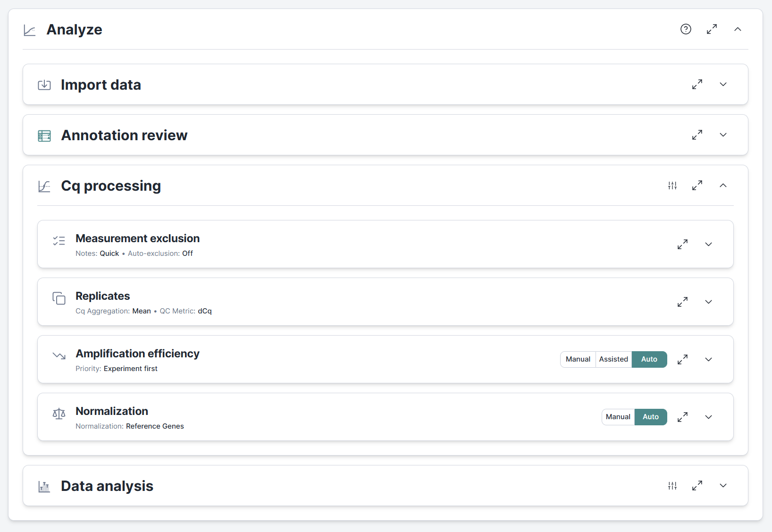This screenshot has width=772, height=532.
Task: Click the Measurement exclusion checklist icon
Action: pos(59,241)
